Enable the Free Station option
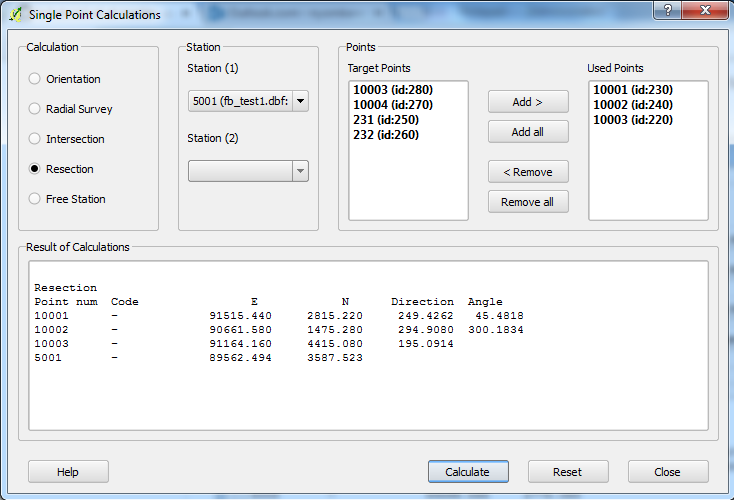This screenshot has width=734, height=500. [x=36, y=199]
